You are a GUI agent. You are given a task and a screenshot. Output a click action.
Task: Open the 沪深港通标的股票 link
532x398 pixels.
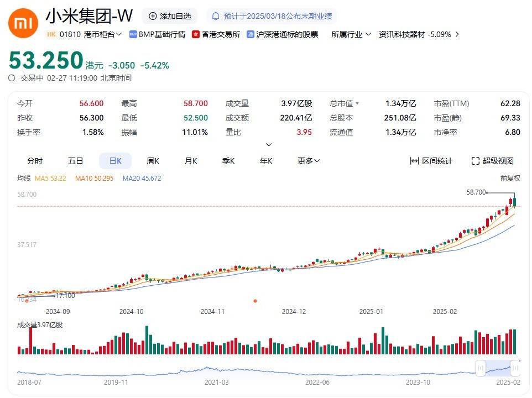pyautogui.click(x=283, y=34)
